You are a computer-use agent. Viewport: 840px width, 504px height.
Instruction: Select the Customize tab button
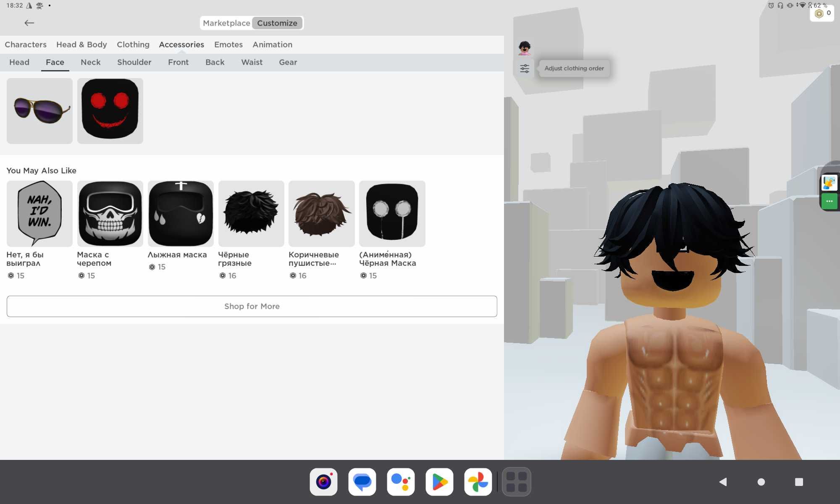(x=277, y=23)
